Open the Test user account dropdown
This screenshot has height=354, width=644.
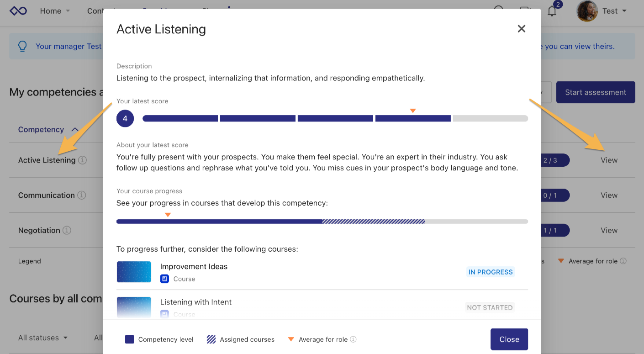coord(614,11)
